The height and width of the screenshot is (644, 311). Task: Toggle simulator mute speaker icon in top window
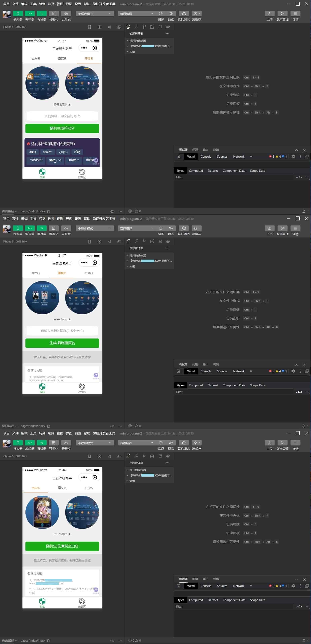click(109, 27)
